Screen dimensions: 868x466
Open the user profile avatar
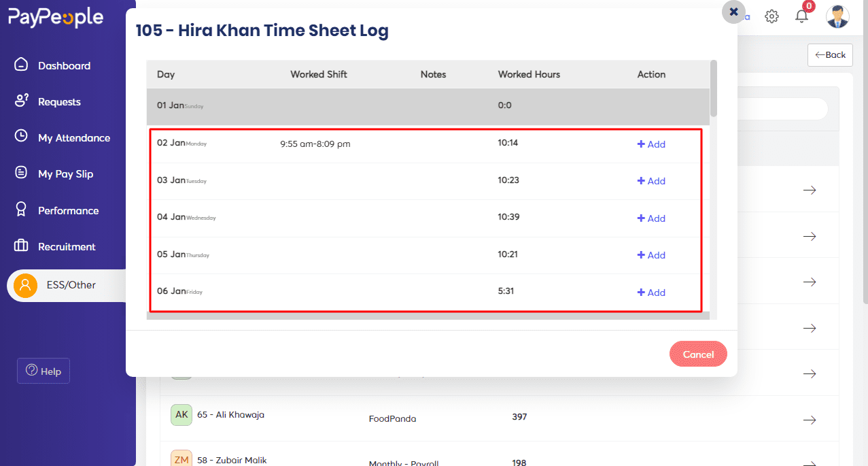tap(837, 16)
